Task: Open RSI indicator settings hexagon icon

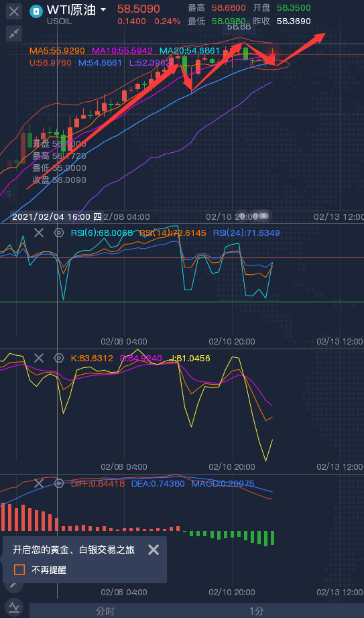Action: [x=59, y=233]
